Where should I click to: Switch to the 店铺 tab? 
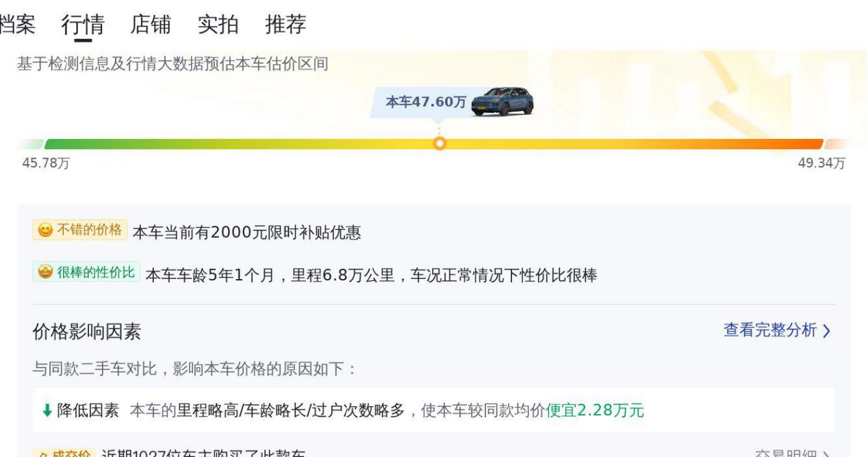click(x=151, y=25)
